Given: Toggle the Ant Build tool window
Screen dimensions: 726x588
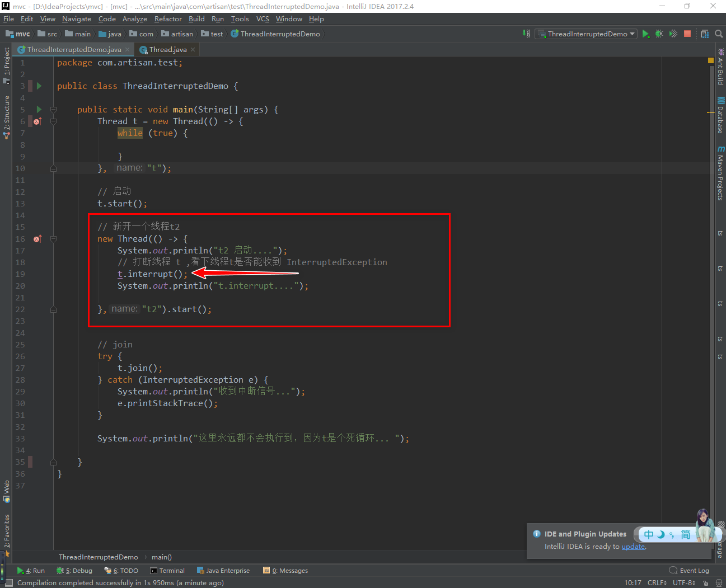Looking at the screenshot, I should 720,66.
